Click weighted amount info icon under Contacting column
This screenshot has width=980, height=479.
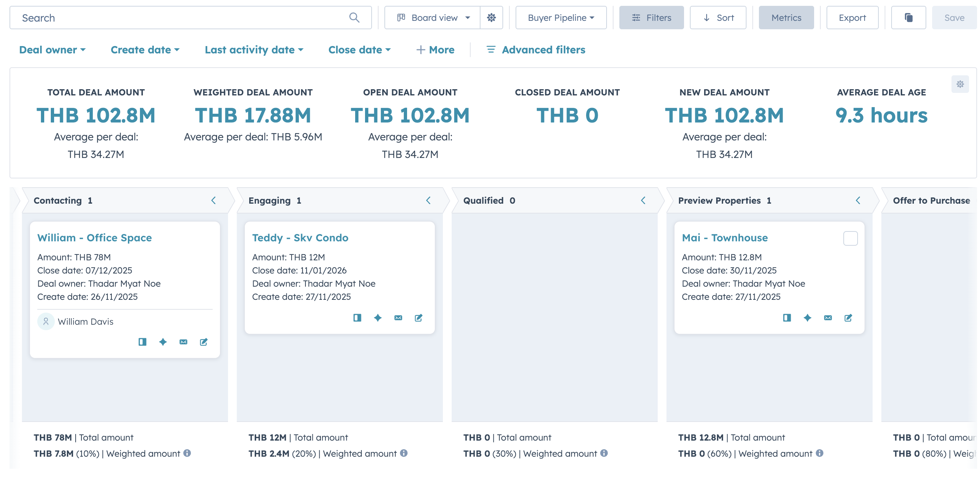pos(187,453)
